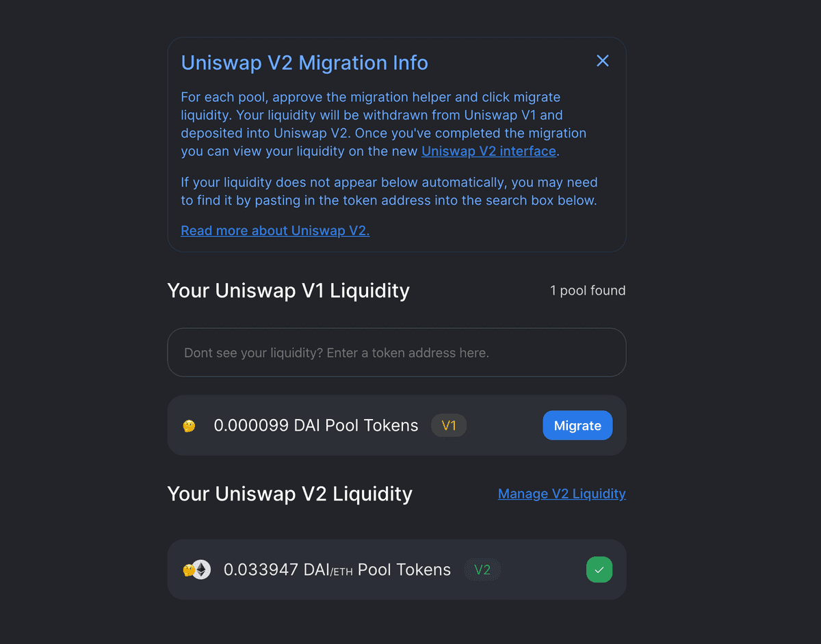Select the V2 badge on the DAI/ETH row
Image resolution: width=821 pixels, height=644 pixels.
tap(482, 569)
